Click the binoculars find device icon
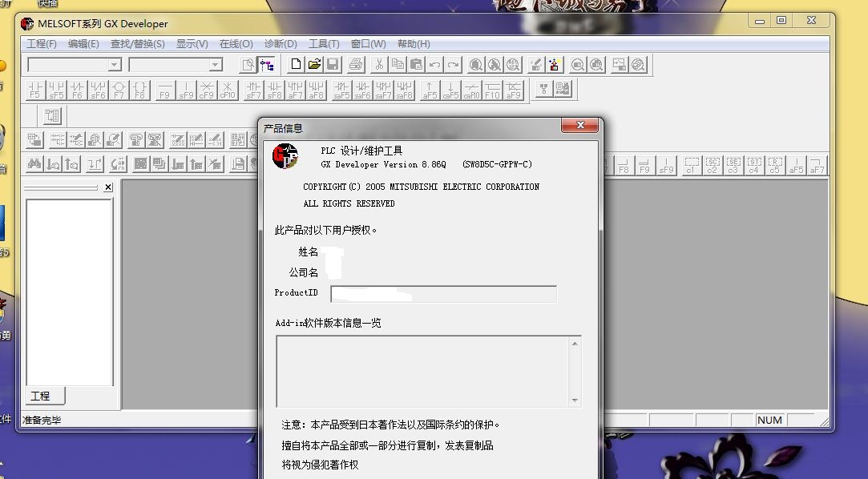This screenshot has height=479, width=868. [35, 164]
